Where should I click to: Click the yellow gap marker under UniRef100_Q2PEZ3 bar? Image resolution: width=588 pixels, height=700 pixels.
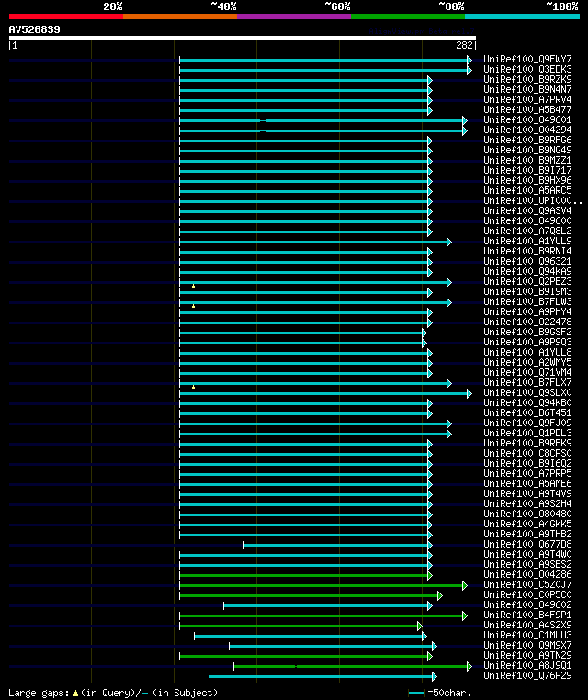(193, 286)
